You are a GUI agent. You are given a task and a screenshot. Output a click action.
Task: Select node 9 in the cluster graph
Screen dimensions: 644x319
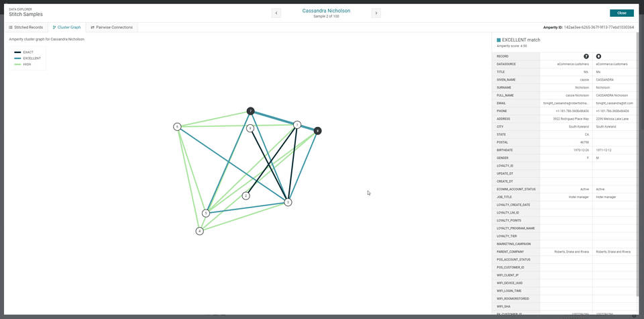250,128
